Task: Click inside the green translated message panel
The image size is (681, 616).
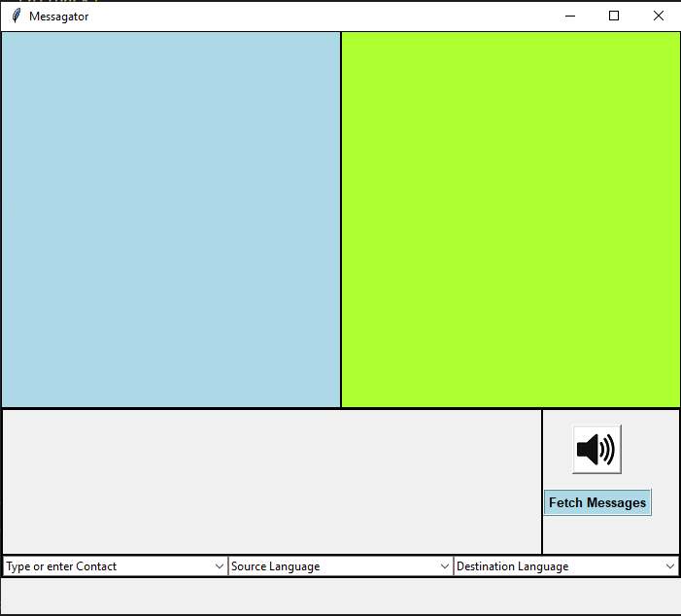Action: pos(511,220)
